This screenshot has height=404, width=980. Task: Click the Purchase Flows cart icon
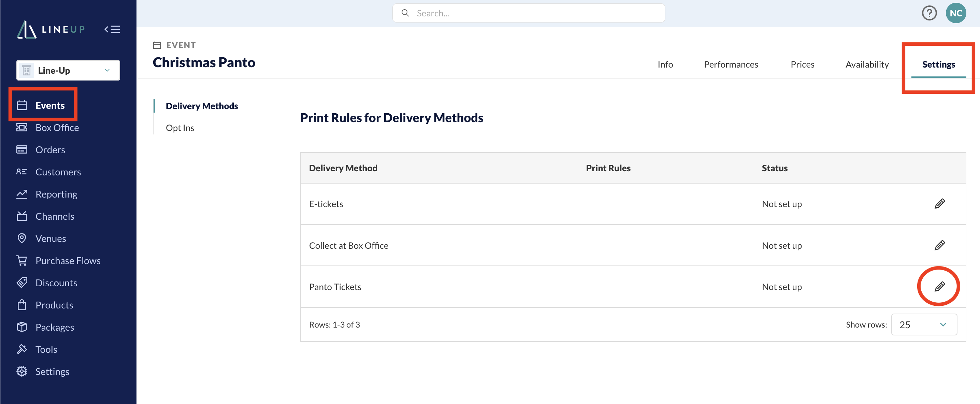pos(22,261)
